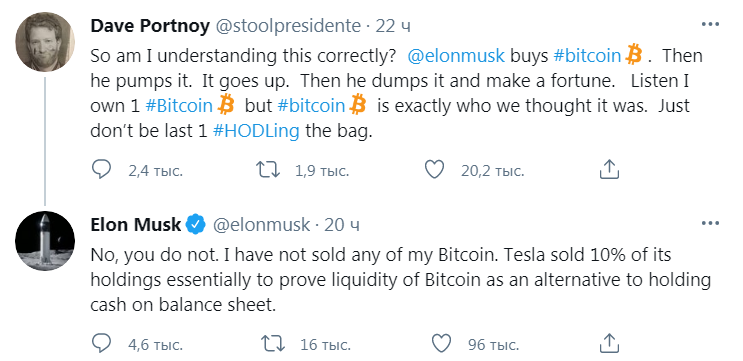This screenshot has width=743, height=361.
Task: Open more options on Musk's tweet
Action: point(710,223)
